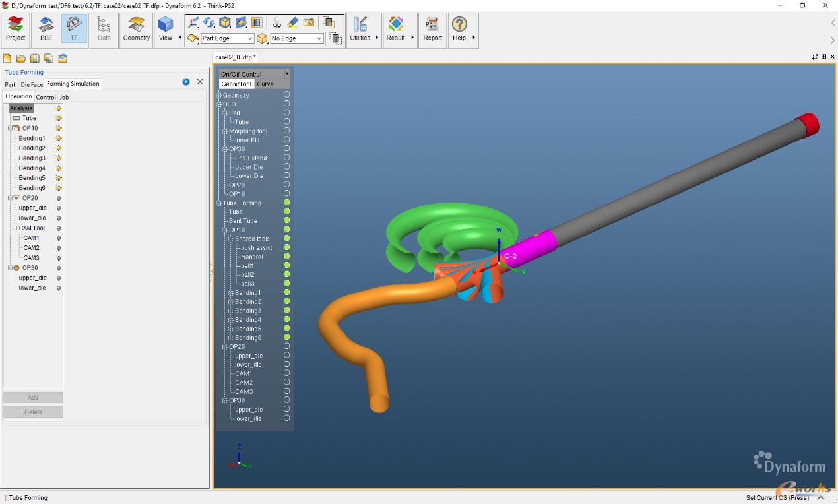Click the camera snapshot icon
838x504 pixels.
click(x=309, y=22)
